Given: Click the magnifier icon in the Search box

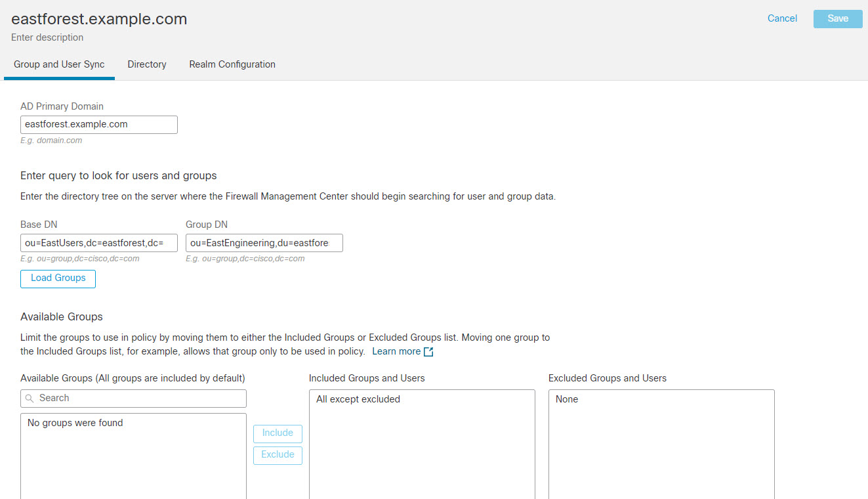Looking at the screenshot, I should click(29, 398).
